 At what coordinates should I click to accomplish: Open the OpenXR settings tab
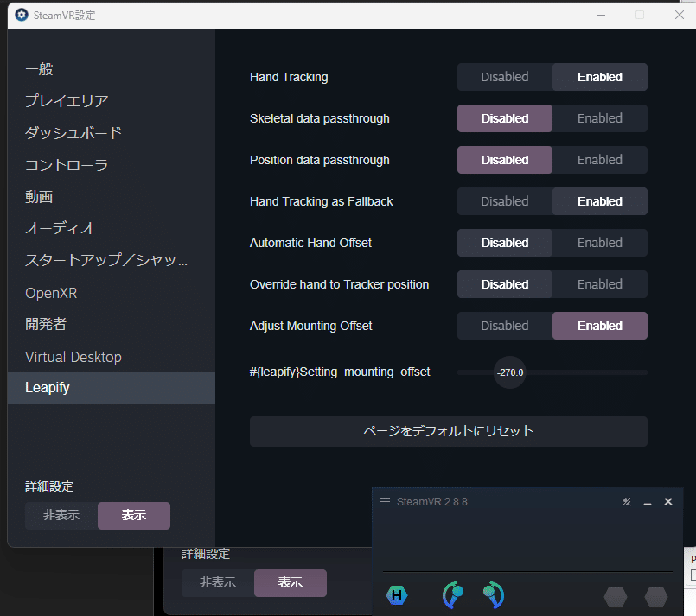(x=112, y=293)
